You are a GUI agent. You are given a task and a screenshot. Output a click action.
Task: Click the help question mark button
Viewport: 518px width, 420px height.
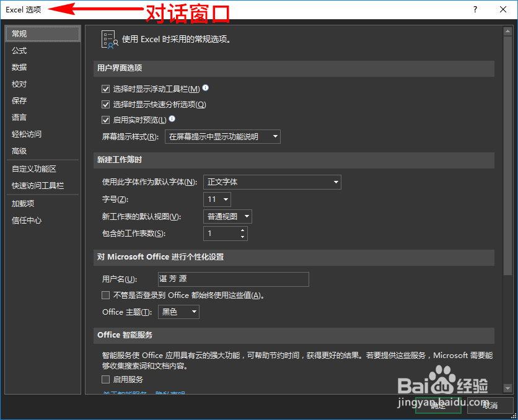tap(475, 9)
